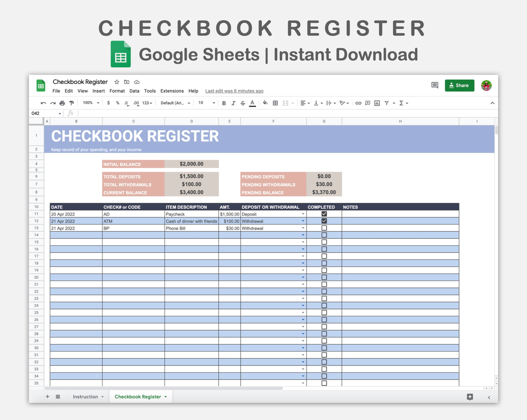The width and height of the screenshot is (527, 420).
Task: Click the Google Sheets home logo
Action: [x=41, y=86]
